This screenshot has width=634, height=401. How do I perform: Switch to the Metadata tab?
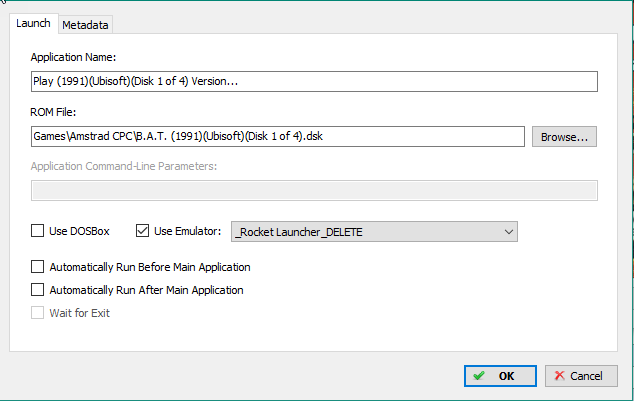[85, 25]
